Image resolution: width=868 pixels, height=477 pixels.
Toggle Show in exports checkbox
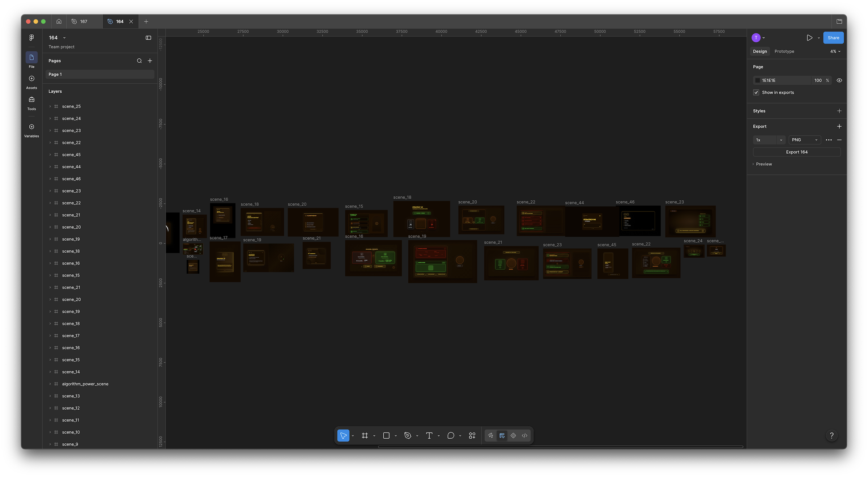point(756,92)
